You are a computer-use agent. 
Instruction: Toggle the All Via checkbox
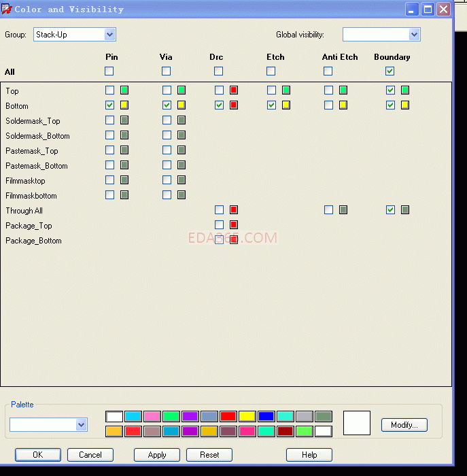(x=167, y=71)
